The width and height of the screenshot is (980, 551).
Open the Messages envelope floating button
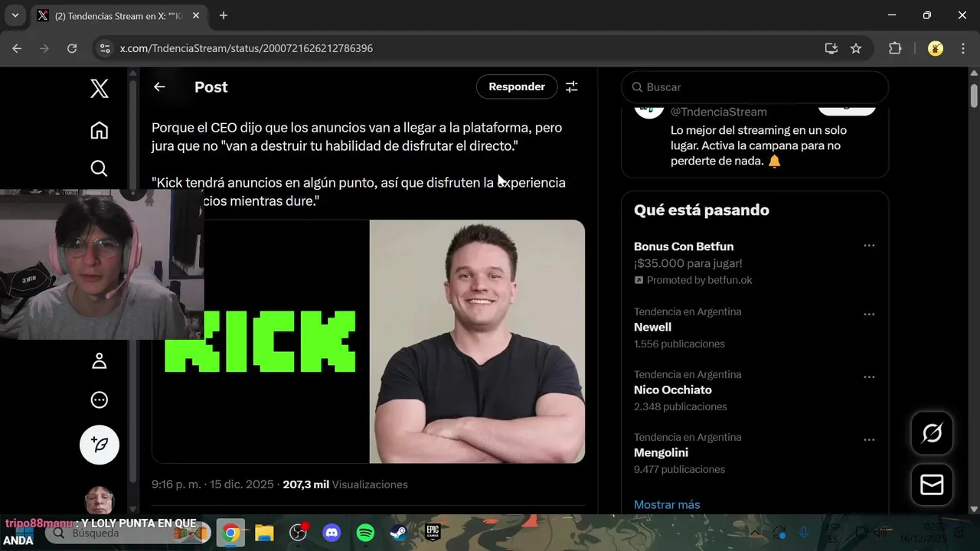(x=932, y=484)
